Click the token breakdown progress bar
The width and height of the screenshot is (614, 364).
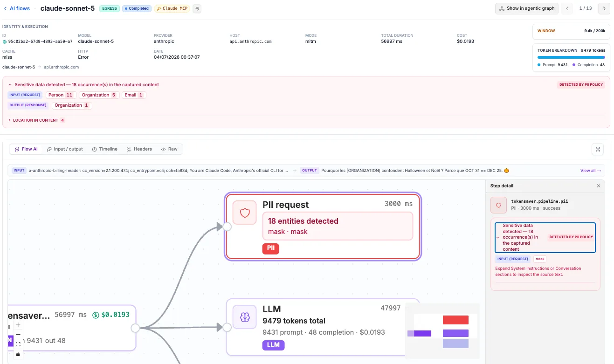pos(571,57)
